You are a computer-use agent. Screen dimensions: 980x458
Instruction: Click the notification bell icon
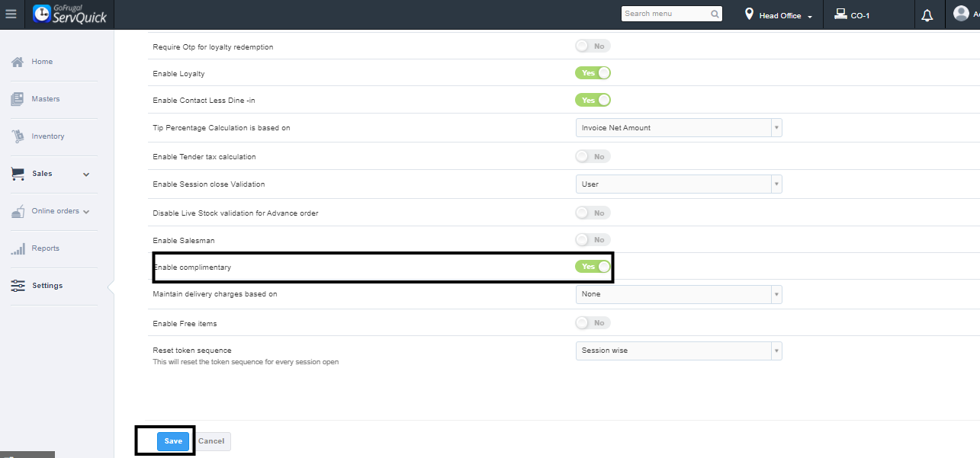coord(927,15)
